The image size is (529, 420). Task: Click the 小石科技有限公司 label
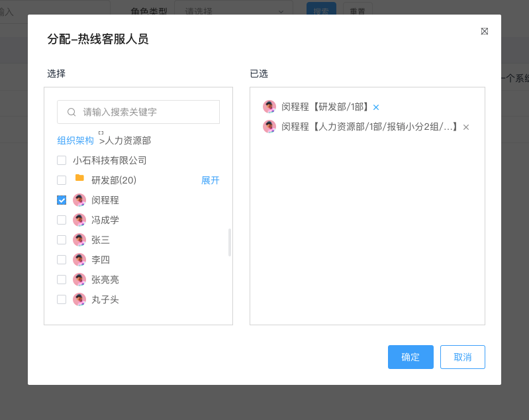pyautogui.click(x=110, y=160)
